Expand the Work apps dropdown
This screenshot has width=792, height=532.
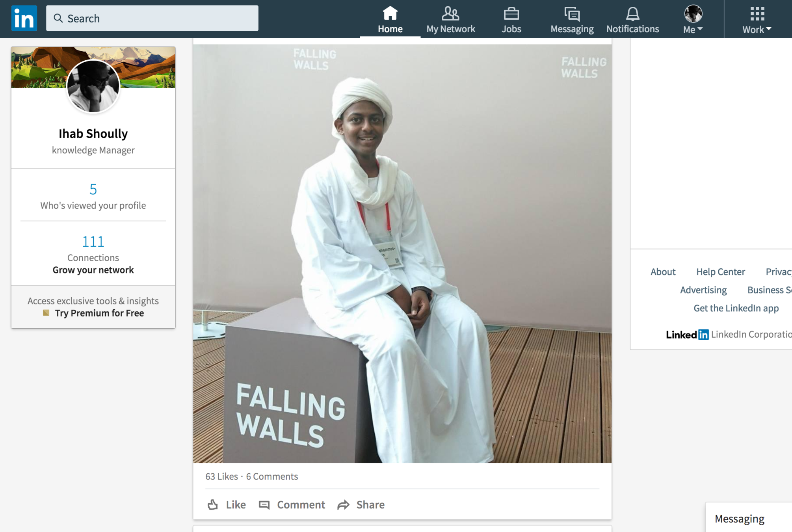click(757, 19)
